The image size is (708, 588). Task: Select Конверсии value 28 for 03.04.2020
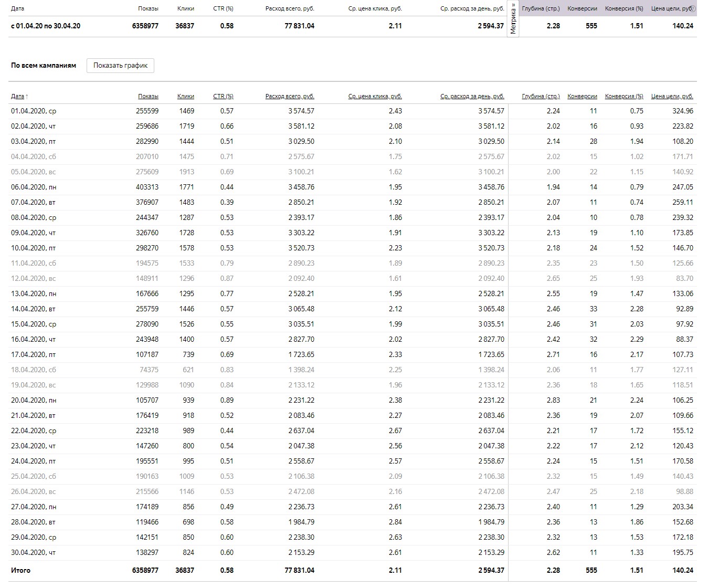[x=593, y=141]
